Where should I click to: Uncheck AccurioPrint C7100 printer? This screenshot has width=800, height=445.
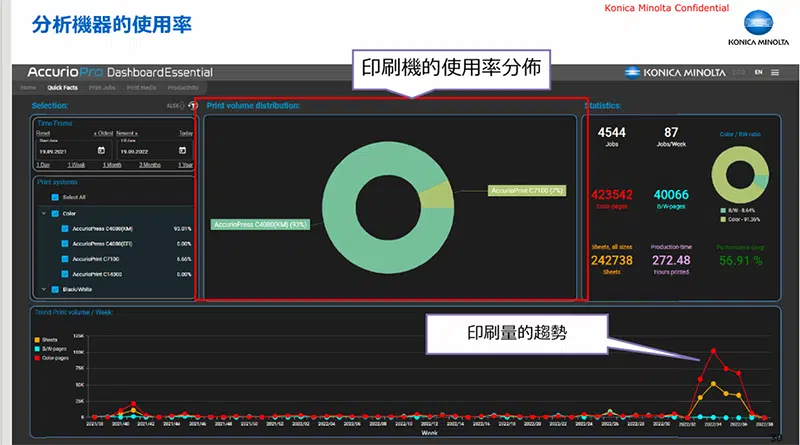[x=65, y=259]
